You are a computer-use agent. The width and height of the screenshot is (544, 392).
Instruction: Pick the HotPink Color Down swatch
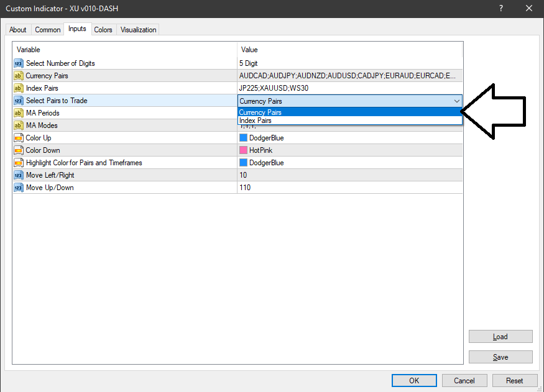pos(244,150)
